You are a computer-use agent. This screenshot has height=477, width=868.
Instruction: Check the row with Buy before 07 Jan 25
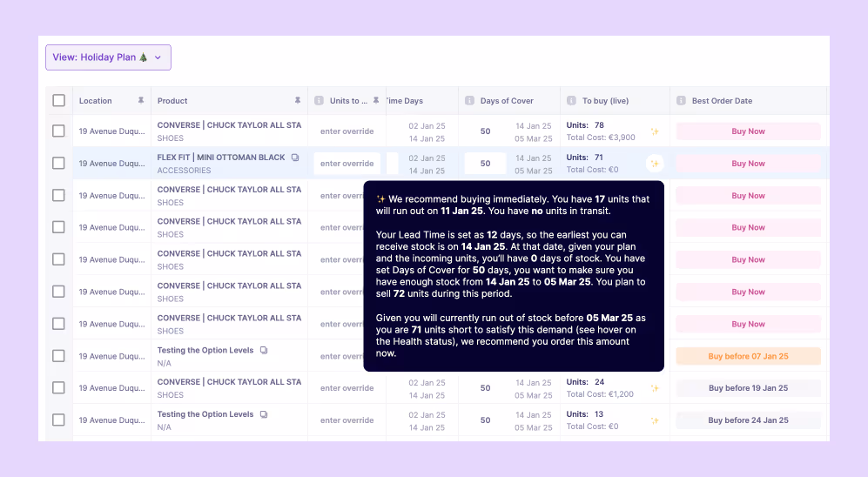58,356
